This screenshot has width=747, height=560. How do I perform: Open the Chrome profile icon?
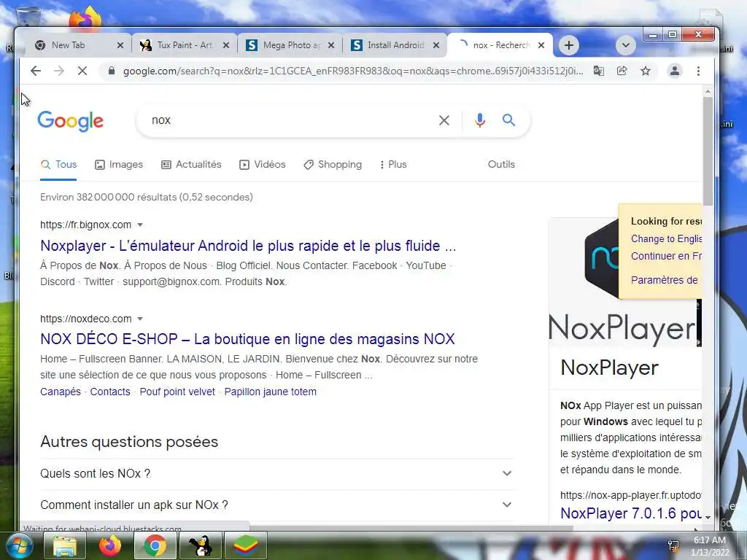[x=675, y=71]
